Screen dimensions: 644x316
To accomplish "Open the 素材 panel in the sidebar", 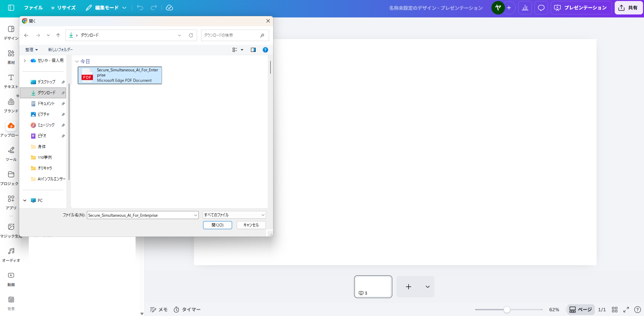I will 11,57.
